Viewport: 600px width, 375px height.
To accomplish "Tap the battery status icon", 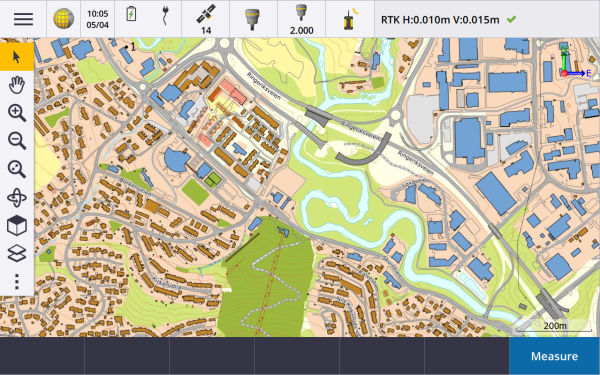I will (x=131, y=14).
